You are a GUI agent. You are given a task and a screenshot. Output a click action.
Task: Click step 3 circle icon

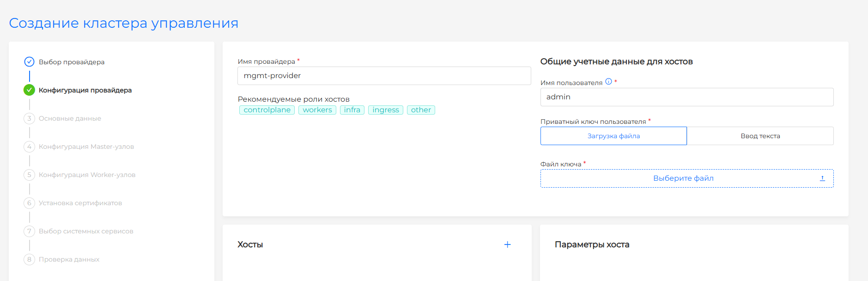point(29,118)
